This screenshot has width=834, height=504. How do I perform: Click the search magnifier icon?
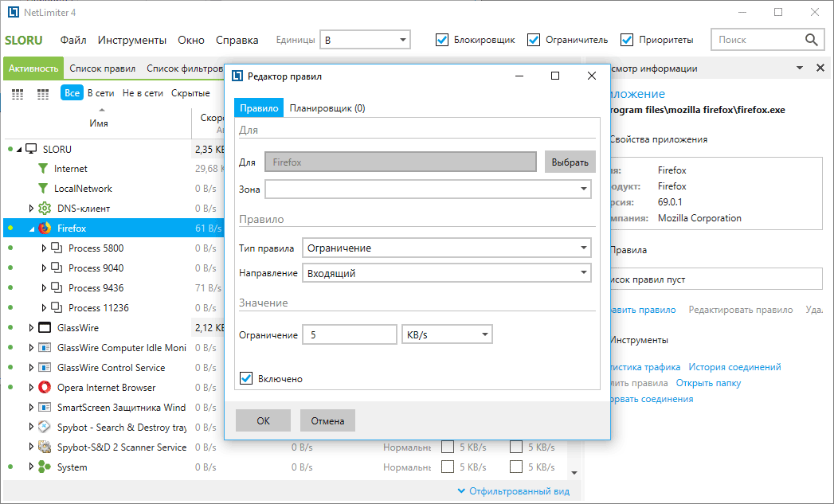(811, 40)
